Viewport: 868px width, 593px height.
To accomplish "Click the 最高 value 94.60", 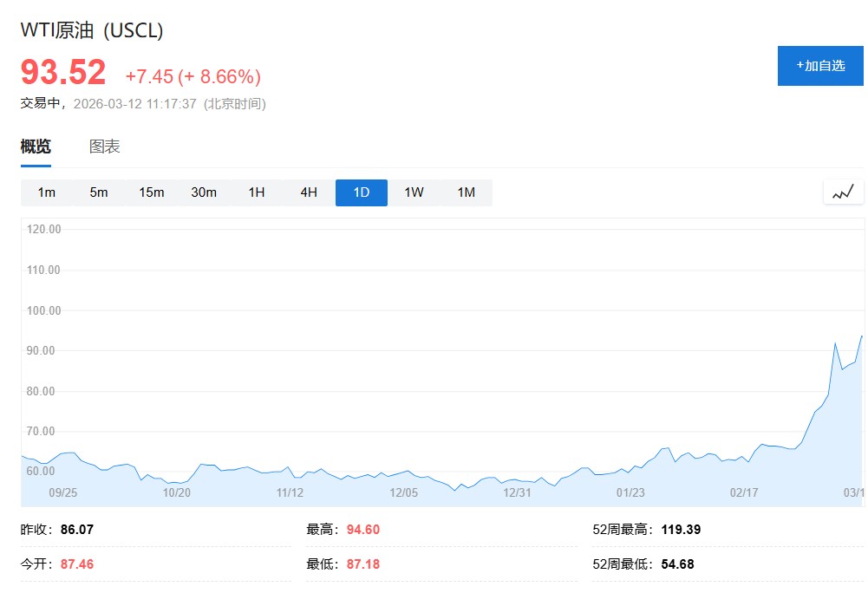I will [363, 530].
